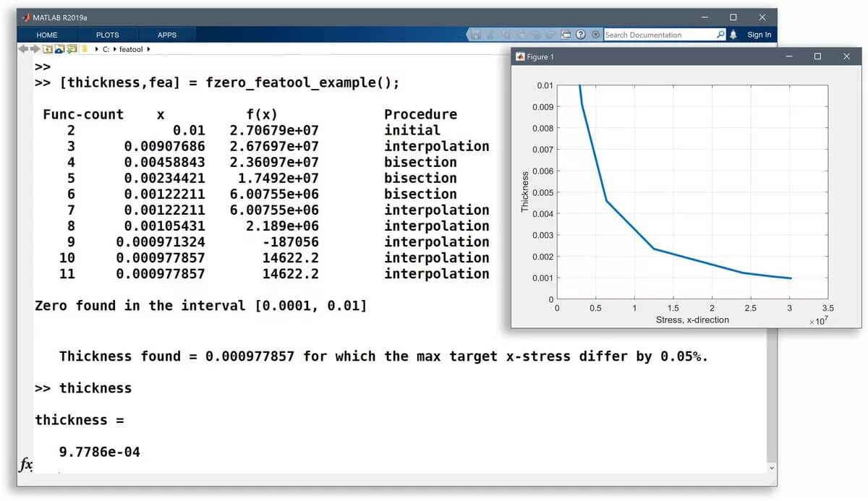This screenshot has width=868, height=501.
Task: Click the Sign In link
Action: pyautogui.click(x=759, y=35)
